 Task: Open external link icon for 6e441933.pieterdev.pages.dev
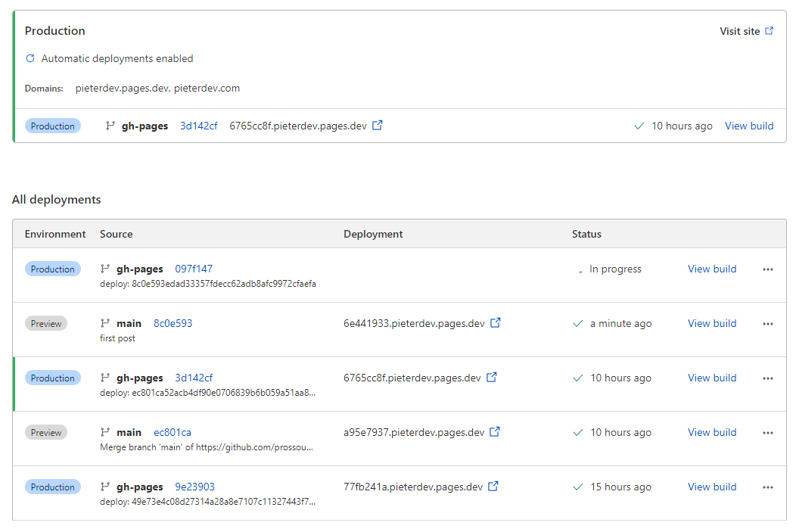pos(496,323)
